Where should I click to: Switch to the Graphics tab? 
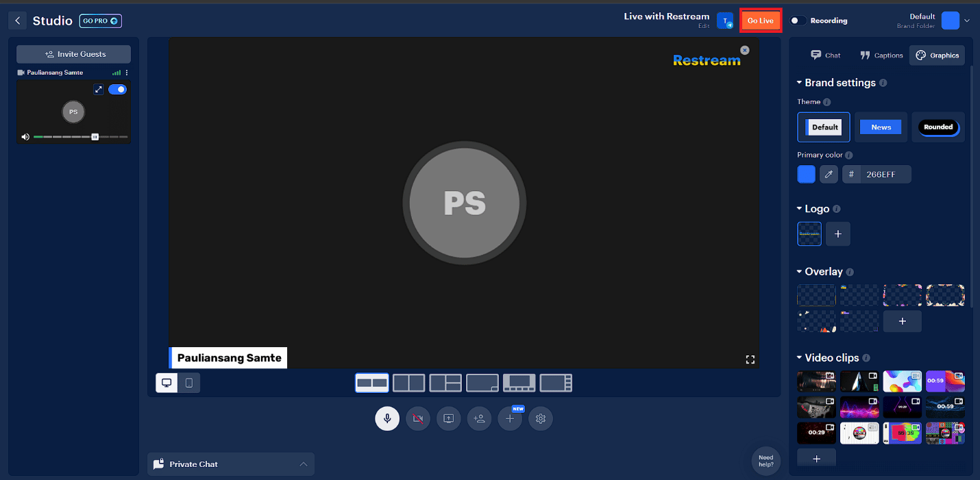tap(938, 55)
